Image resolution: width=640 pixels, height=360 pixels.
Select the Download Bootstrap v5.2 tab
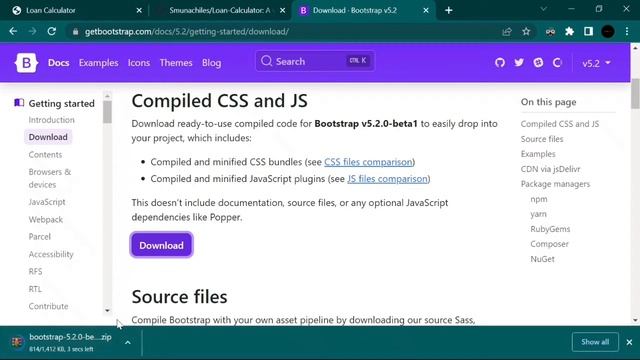click(x=363, y=11)
